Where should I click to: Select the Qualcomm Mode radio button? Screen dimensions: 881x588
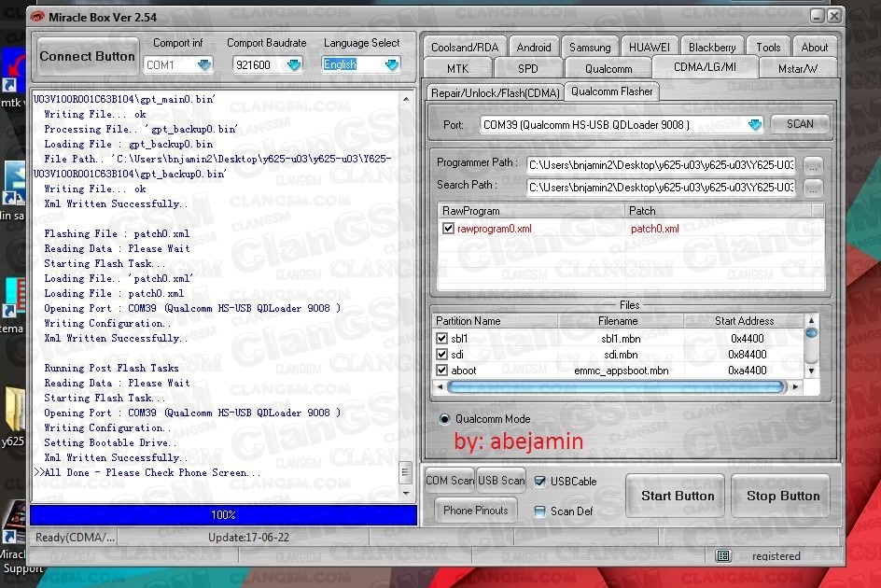[444, 419]
